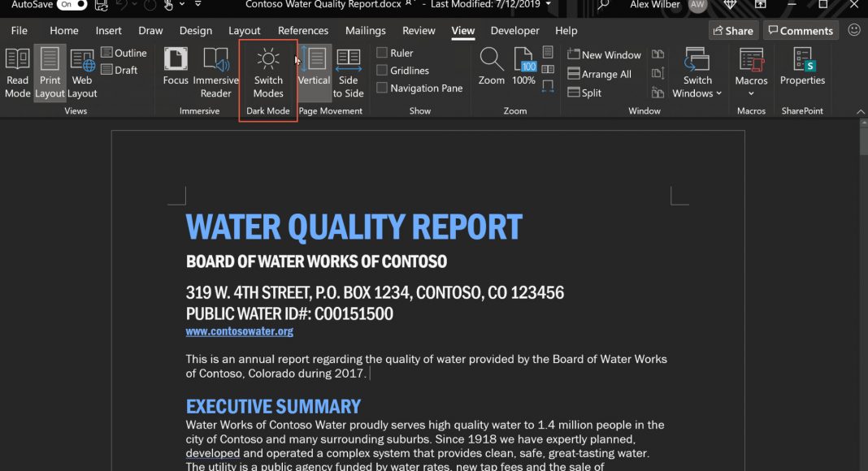Switch to Read Mode view
The width and height of the screenshot is (868, 471).
17,74
